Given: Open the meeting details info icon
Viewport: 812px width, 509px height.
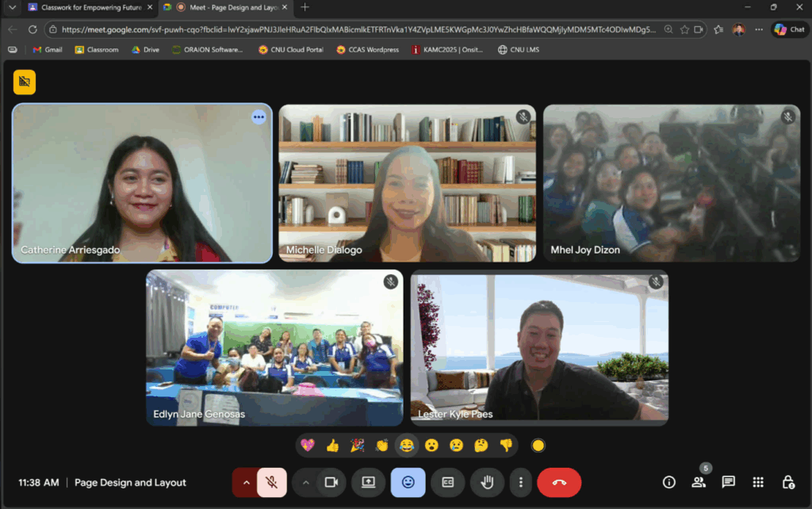Looking at the screenshot, I should 668,482.
